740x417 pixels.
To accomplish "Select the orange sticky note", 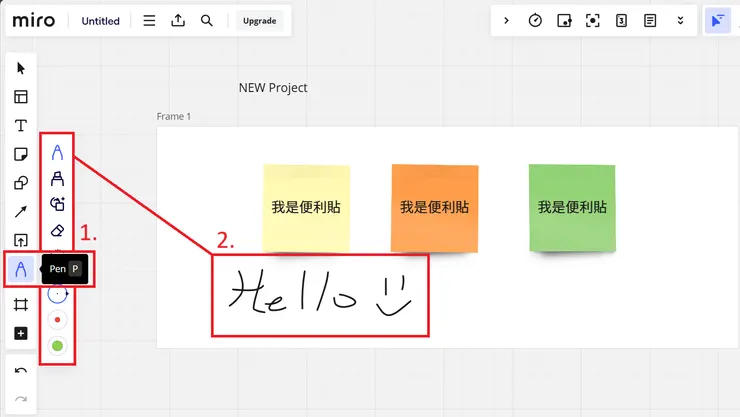I will 435,208.
